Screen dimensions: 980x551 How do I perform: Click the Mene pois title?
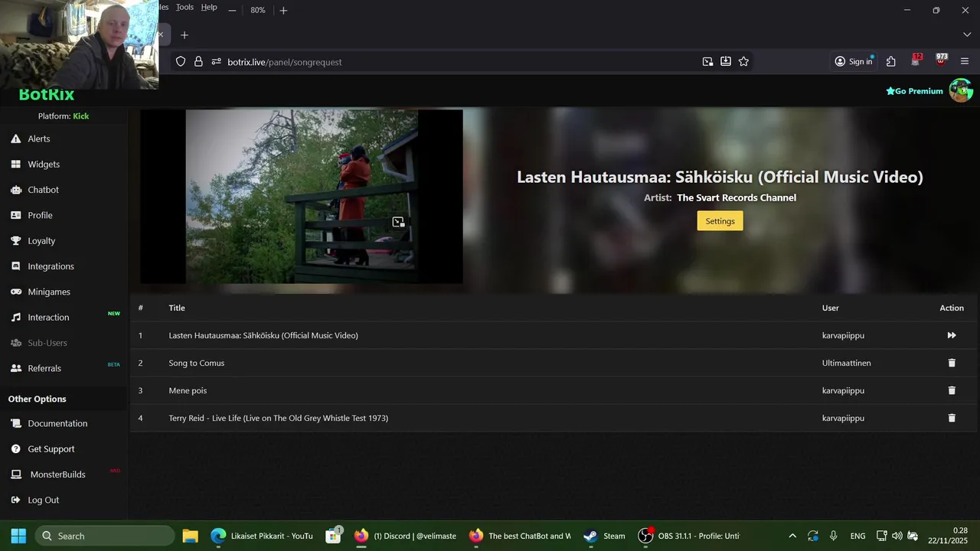click(188, 390)
